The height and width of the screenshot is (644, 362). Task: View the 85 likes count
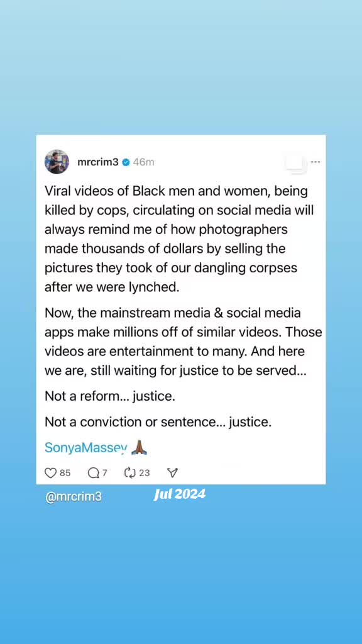point(65,473)
